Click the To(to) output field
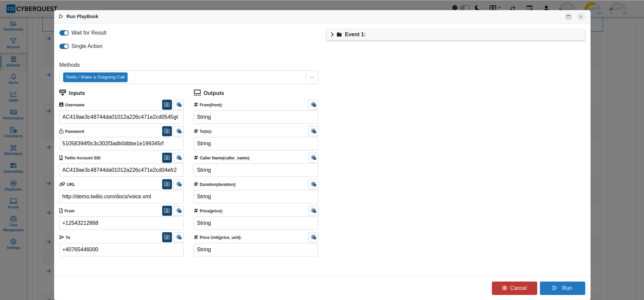Viewport: 644px width, 300px height. point(256,144)
